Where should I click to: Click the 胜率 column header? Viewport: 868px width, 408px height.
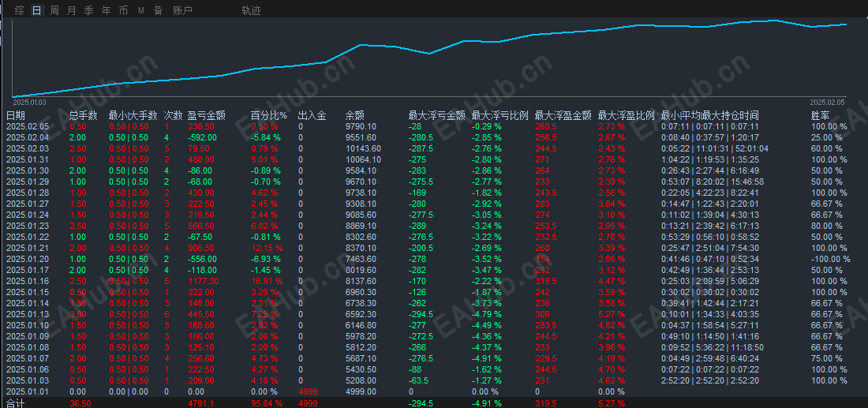click(820, 116)
